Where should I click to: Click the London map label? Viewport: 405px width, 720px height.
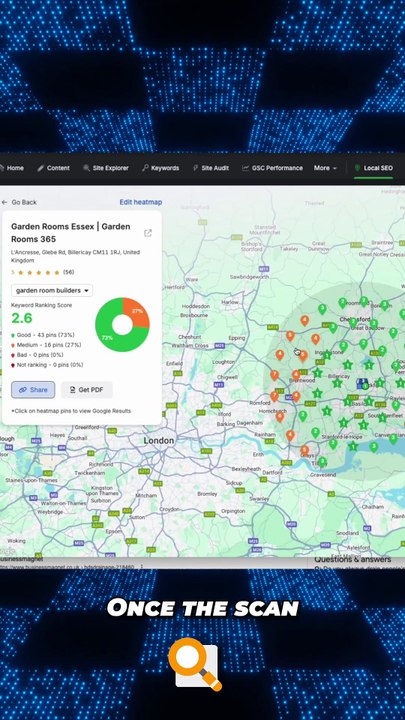[159, 441]
